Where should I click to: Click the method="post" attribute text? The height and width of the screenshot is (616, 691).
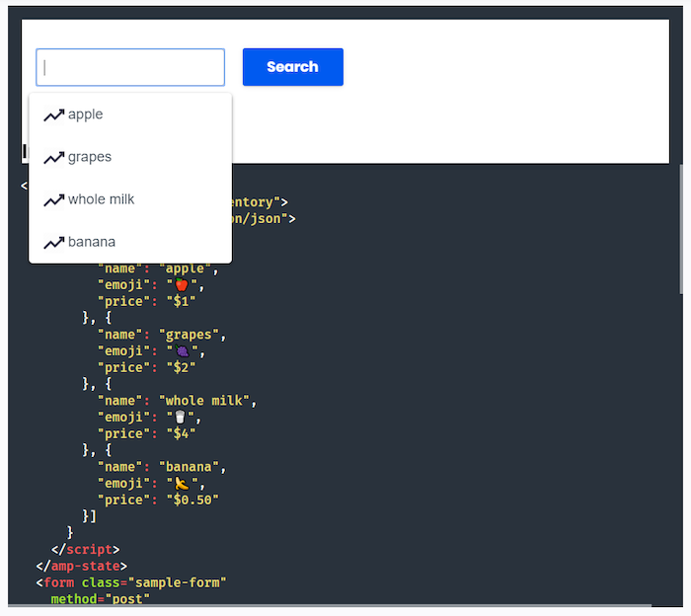coord(101,599)
